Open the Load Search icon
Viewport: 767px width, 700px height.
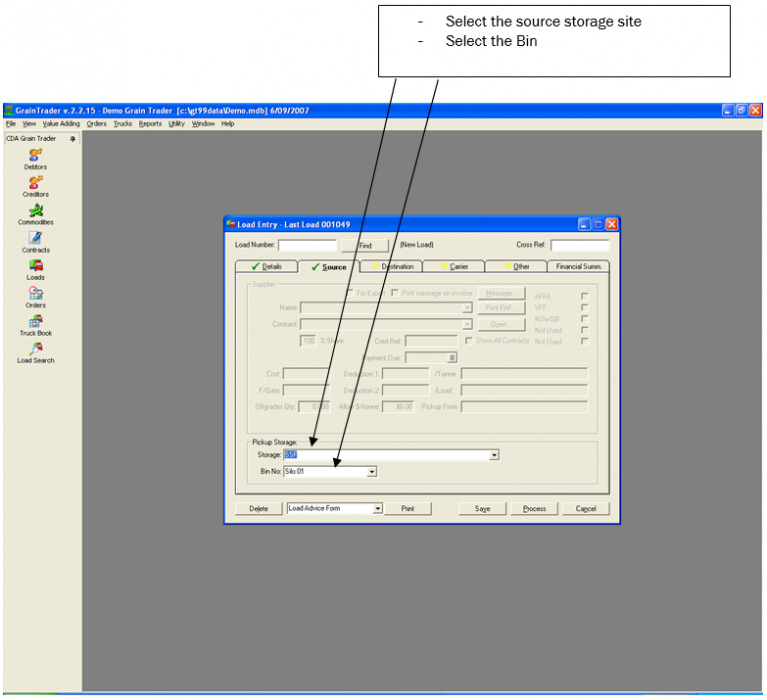(36, 349)
